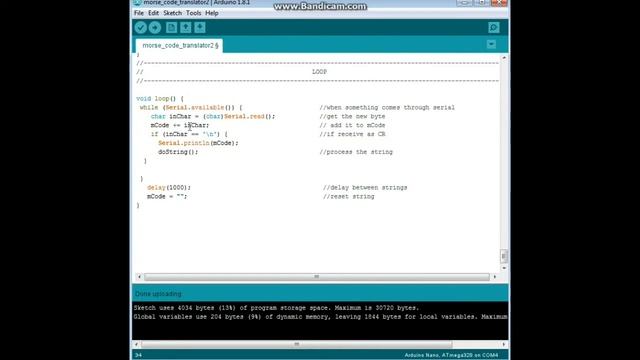The image size is (640, 360).
Task: Click editor horizontal scroll left arrow
Action: (139, 277)
